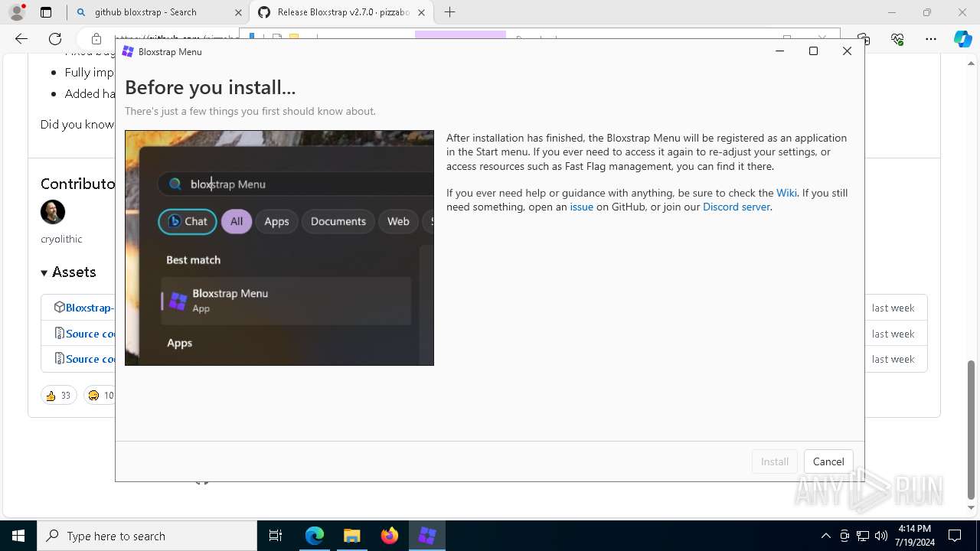Minimize the Bloxstrap Menu window
This screenshot has width=980, height=551.
[779, 51]
